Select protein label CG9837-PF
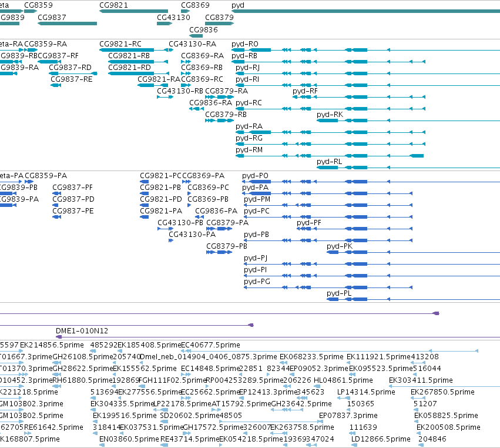Viewport: 500px width, 448px height. click(x=73, y=188)
